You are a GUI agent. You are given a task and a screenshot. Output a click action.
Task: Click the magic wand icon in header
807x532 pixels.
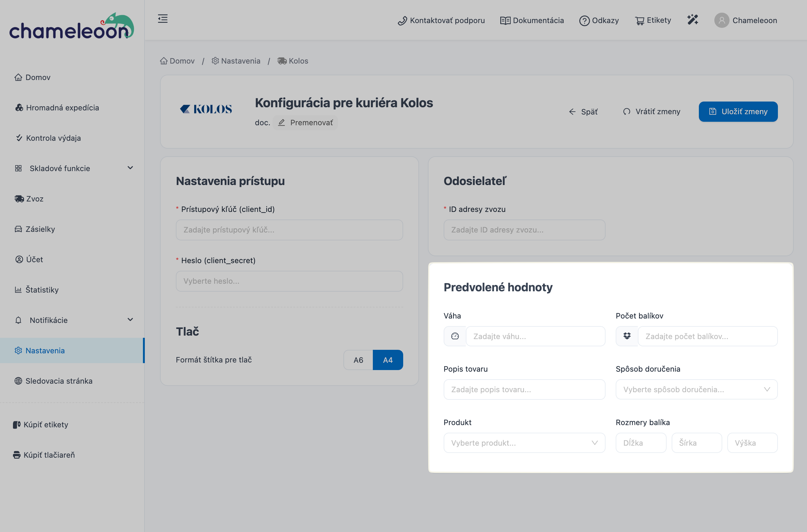[x=692, y=20]
